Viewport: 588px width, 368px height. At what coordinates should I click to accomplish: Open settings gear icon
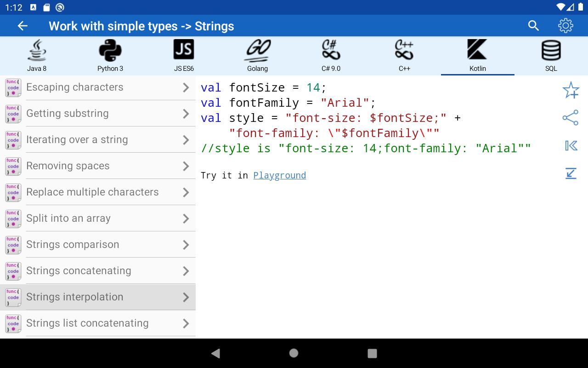(565, 26)
